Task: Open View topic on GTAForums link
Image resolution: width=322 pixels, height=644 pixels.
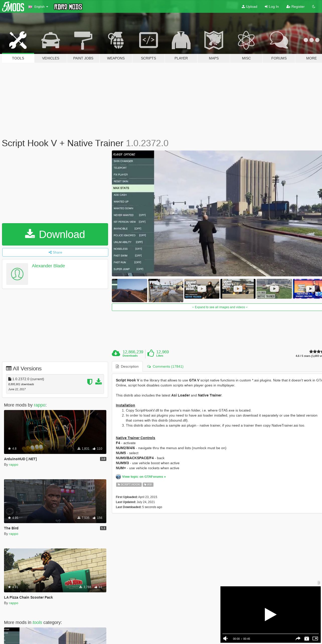Action: (144, 476)
